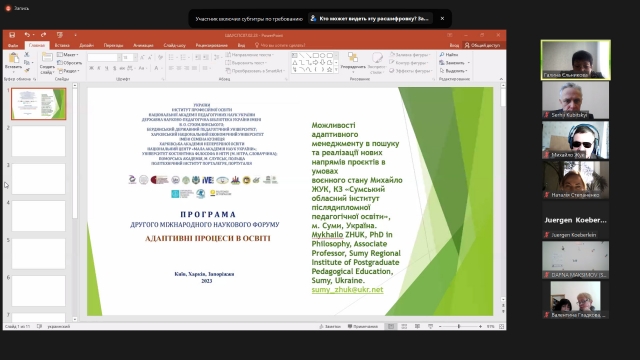Click the right arrow shape in gallery

316,62
